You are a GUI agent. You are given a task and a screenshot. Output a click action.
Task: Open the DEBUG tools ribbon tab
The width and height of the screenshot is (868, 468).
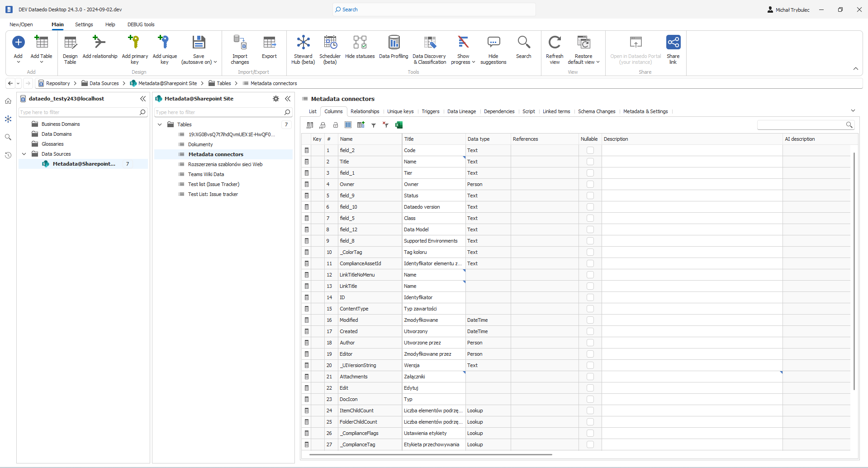141,24
